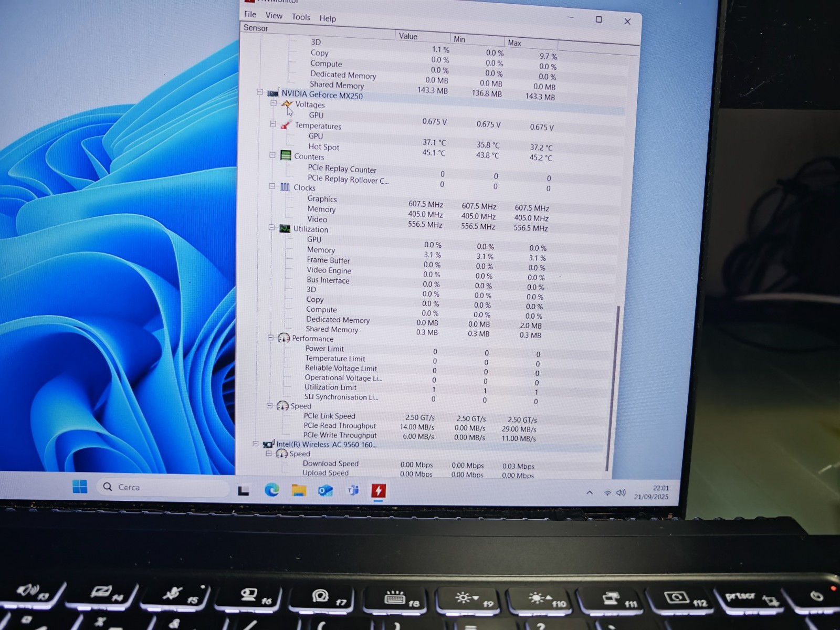
Task: Collapse the Speed group under MX250
Action: click(x=269, y=405)
